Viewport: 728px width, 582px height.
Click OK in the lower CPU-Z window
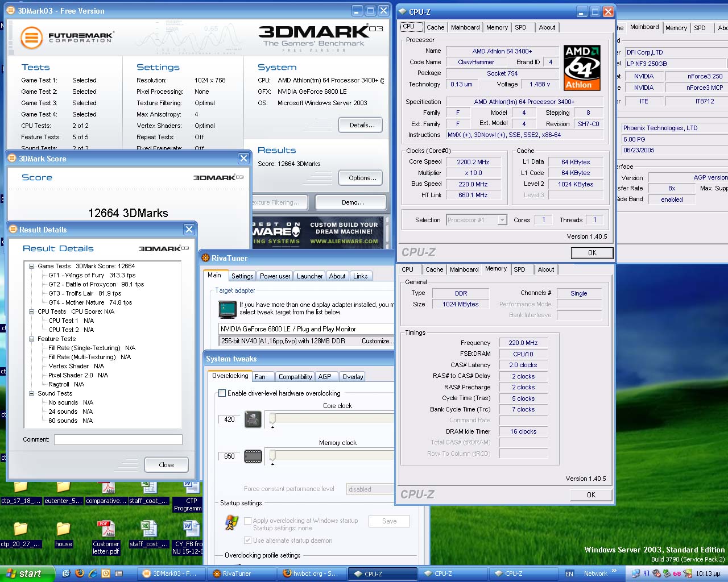pyautogui.click(x=591, y=495)
